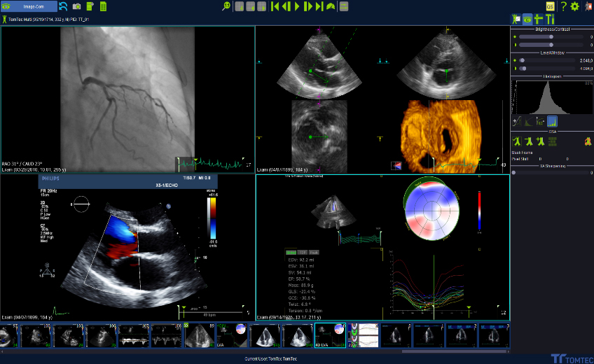Open the help question mark icon
Viewport: 594px width, 364px height.
point(563,6)
